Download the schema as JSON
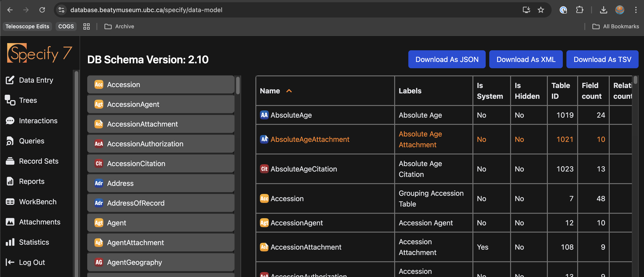The image size is (644, 277). pyautogui.click(x=446, y=59)
